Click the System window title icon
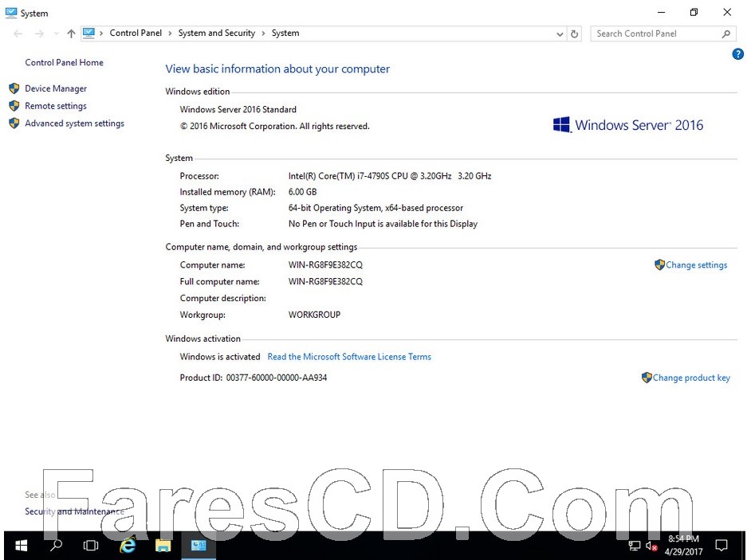The image size is (747, 560). pyautogui.click(x=11, y=13)
